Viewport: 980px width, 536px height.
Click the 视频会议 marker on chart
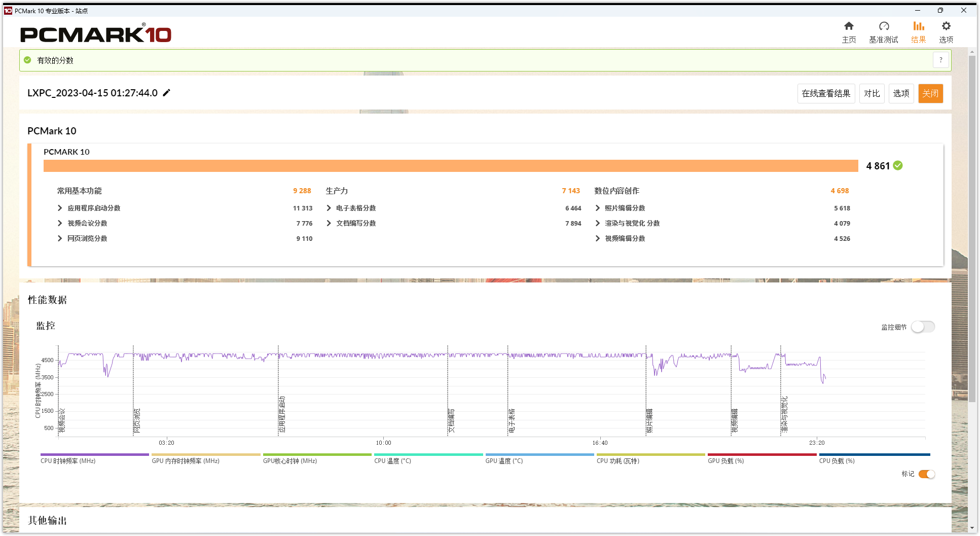(x=62, y=420)
